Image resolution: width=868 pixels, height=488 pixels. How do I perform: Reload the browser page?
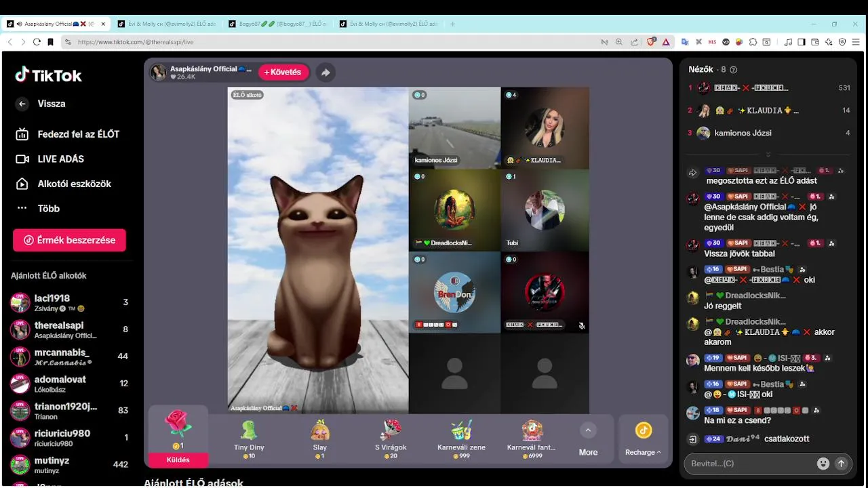click(x=37, y=42)
